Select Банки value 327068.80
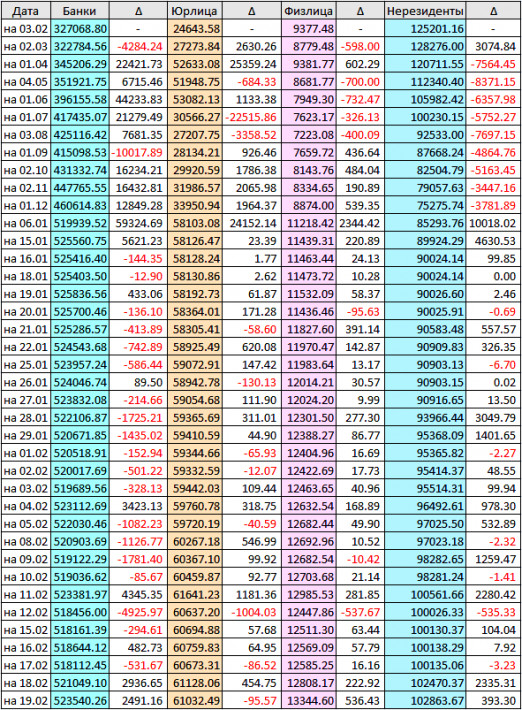This screenshot has width=522, height=710. [x=80, y=29]
